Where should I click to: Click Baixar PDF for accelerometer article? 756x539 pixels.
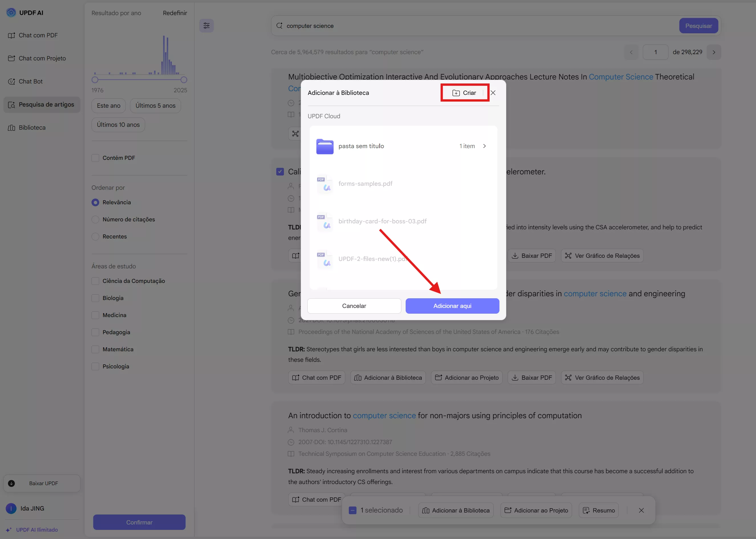point(532,256)
